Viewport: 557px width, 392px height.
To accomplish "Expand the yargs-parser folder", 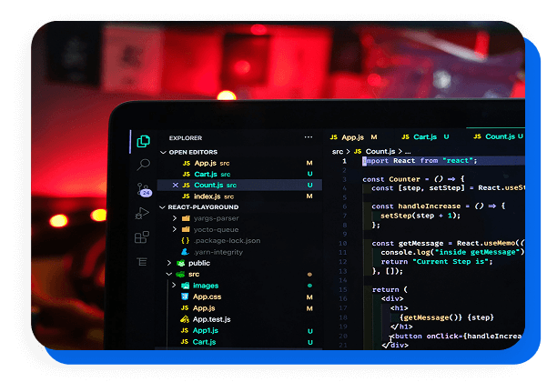I will (175, 218).
